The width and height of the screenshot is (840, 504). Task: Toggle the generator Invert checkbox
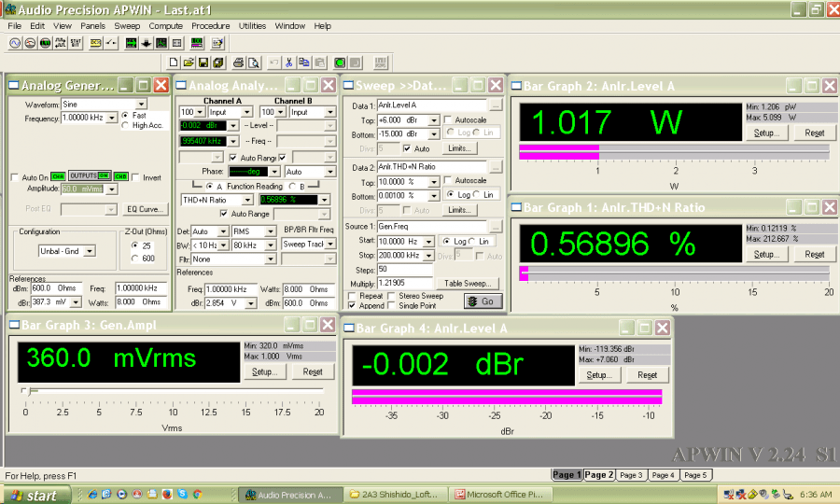point(135,177)
